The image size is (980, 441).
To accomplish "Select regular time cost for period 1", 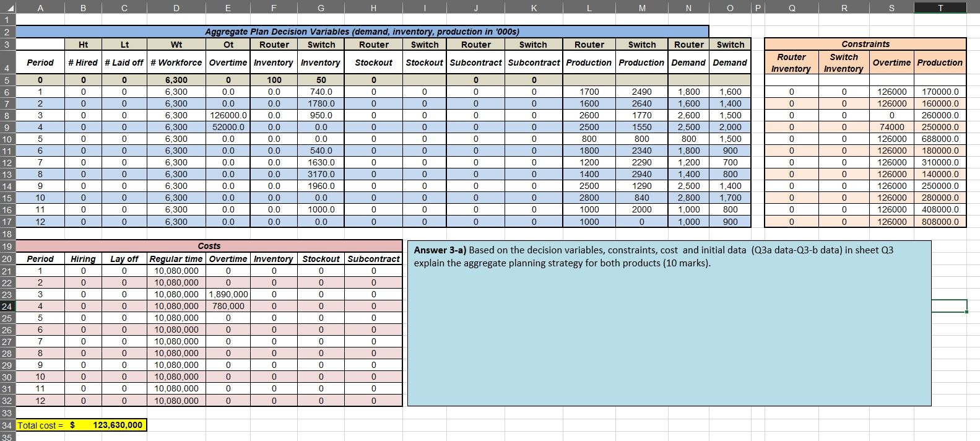I will click(x=176, y=271).
